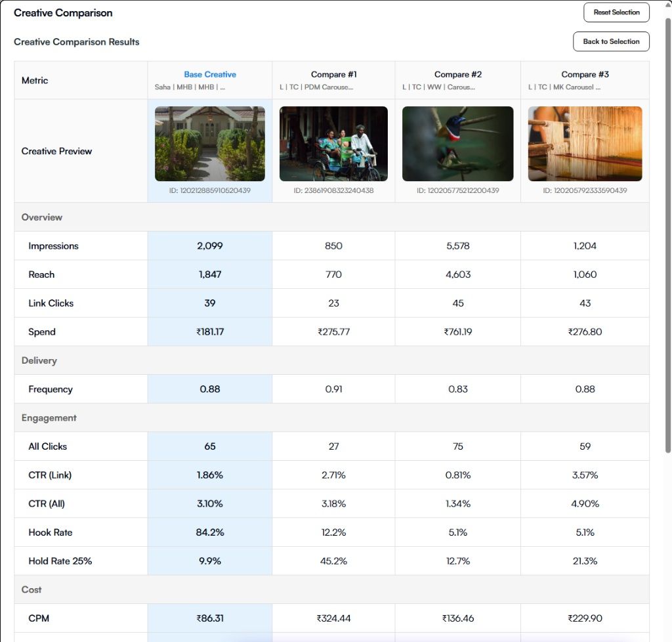Open the Base Creative house thumbnail
Screen dimensions: 672x642
coord(210,144)
